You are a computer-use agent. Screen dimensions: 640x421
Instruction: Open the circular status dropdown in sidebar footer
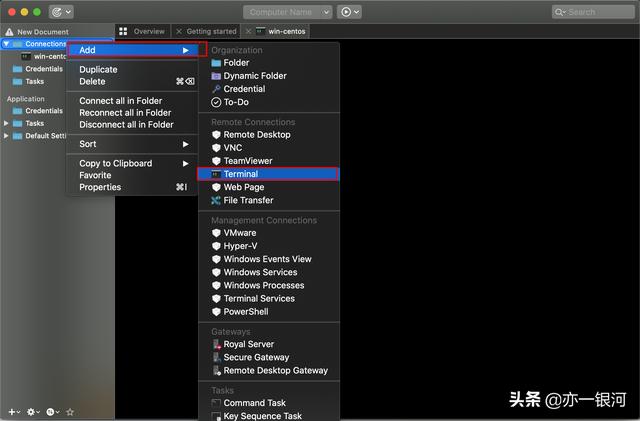point(53,412)
